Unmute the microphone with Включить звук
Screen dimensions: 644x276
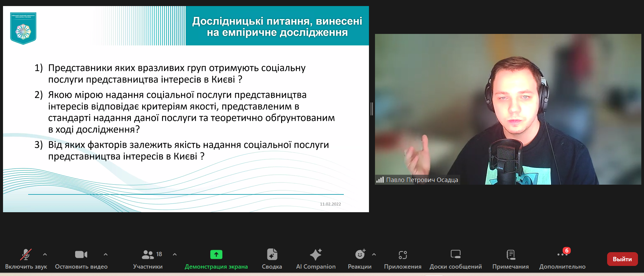[26, 255]
